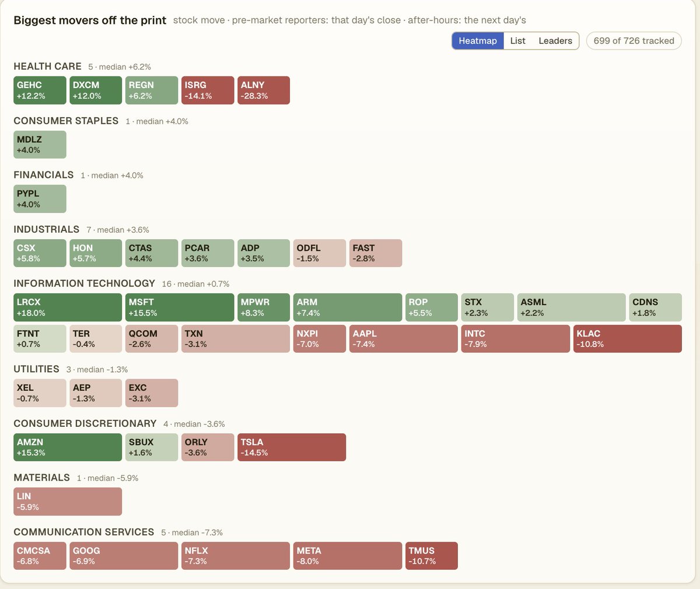Open the ISRG -14.1% tile

click(208, 90)
